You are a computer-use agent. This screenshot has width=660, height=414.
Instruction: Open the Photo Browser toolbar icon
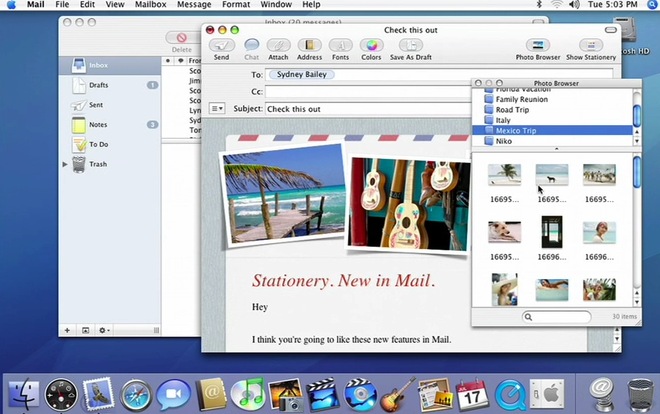538,45
